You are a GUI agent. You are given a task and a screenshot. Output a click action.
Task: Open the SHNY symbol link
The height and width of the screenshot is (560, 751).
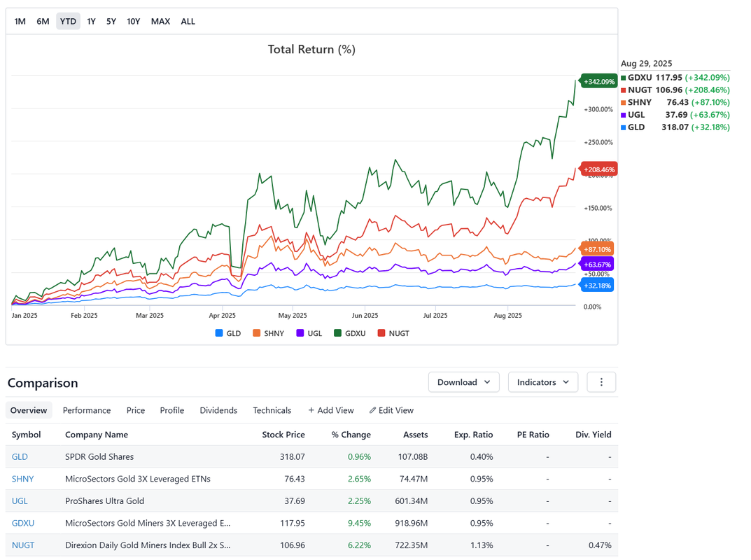[x=22, y=479]
